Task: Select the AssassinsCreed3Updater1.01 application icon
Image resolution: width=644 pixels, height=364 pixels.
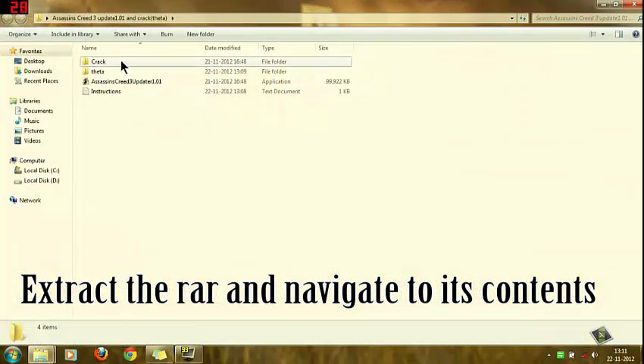Action: [86, 81]
